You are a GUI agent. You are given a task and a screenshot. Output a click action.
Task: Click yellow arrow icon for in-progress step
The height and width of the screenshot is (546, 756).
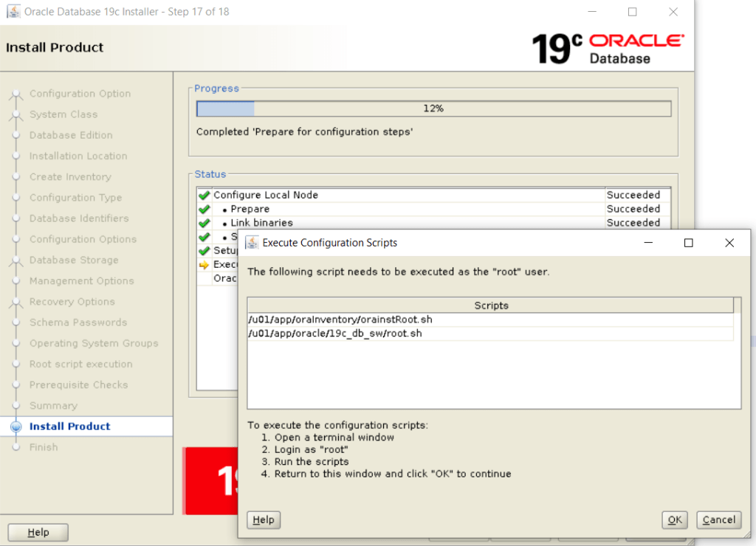click(205, 265)
